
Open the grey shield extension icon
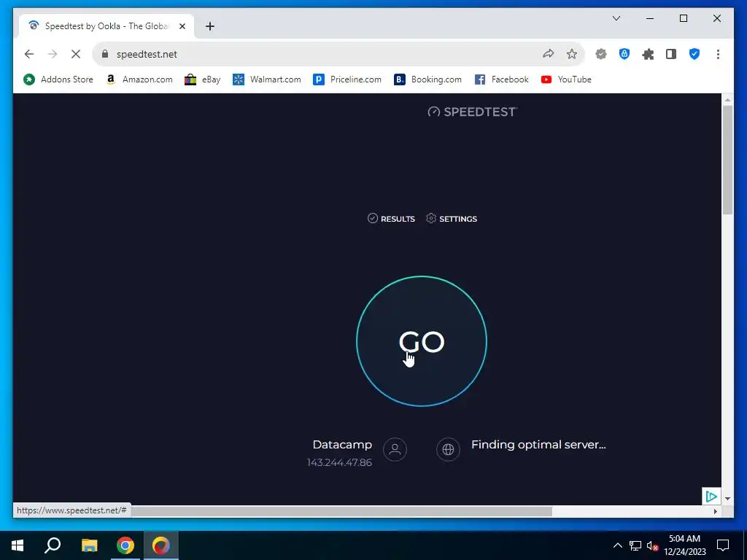coord(601,54)
